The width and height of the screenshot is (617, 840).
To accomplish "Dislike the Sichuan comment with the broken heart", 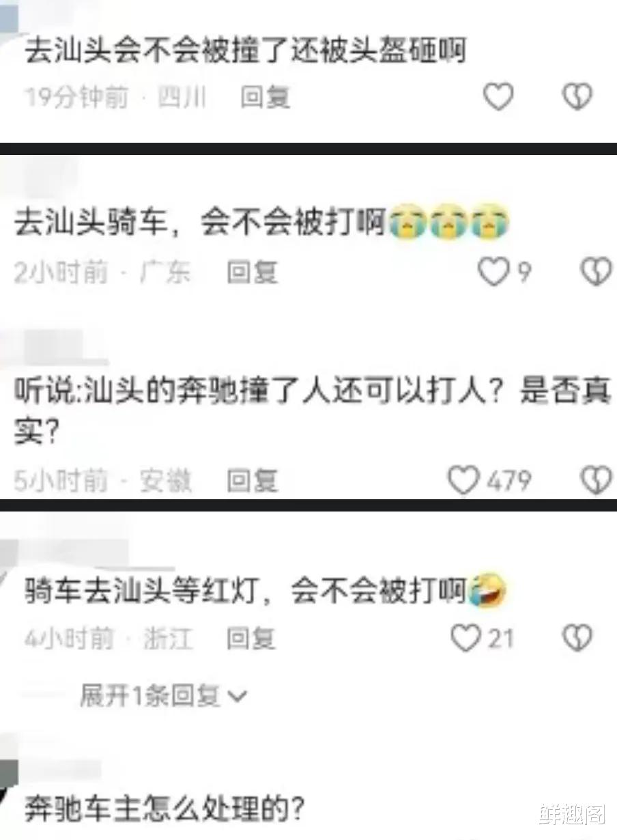I will click(577, 96).
